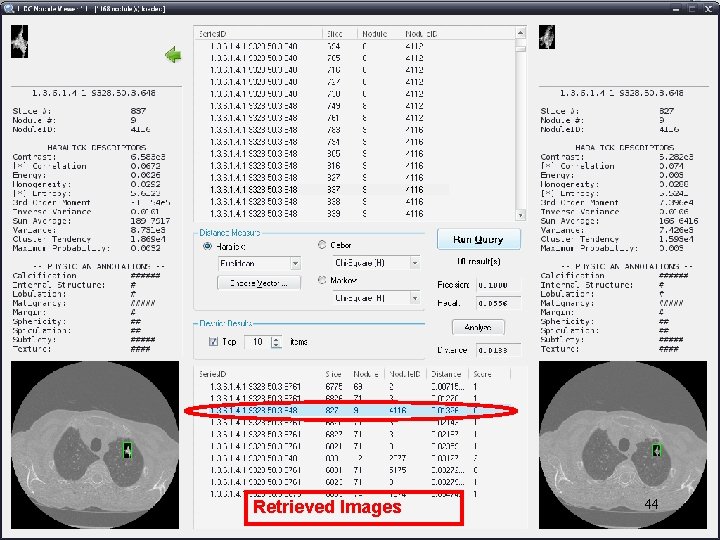Click the Analyze button
This screenshot has height=540, width=720.
click(478, 327)
